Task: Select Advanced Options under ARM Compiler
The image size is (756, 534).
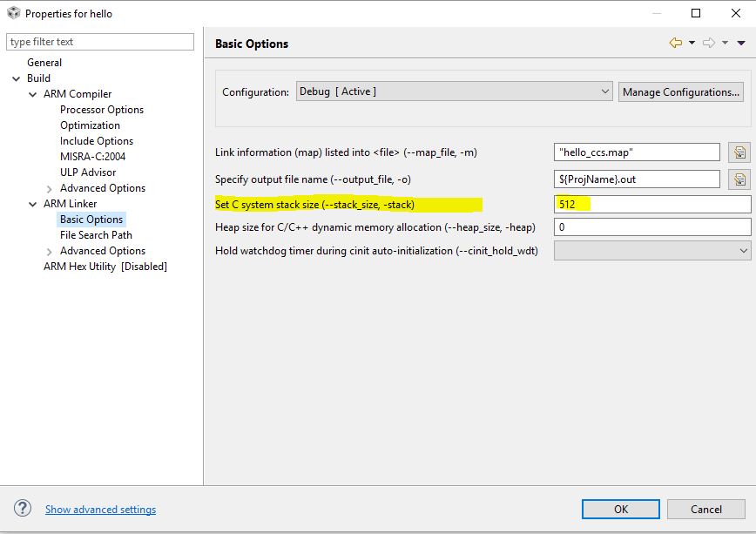Action: [103, 188]
